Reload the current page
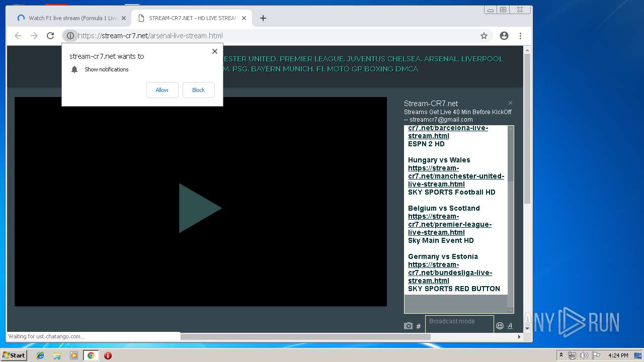This screenshot has height=362, width=644. [x=50, y=36]
